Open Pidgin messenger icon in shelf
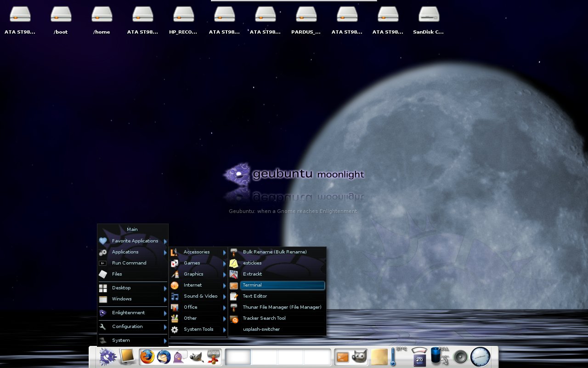Image resolution: width=588 pixels, height=368 pixels. (180, 356)
